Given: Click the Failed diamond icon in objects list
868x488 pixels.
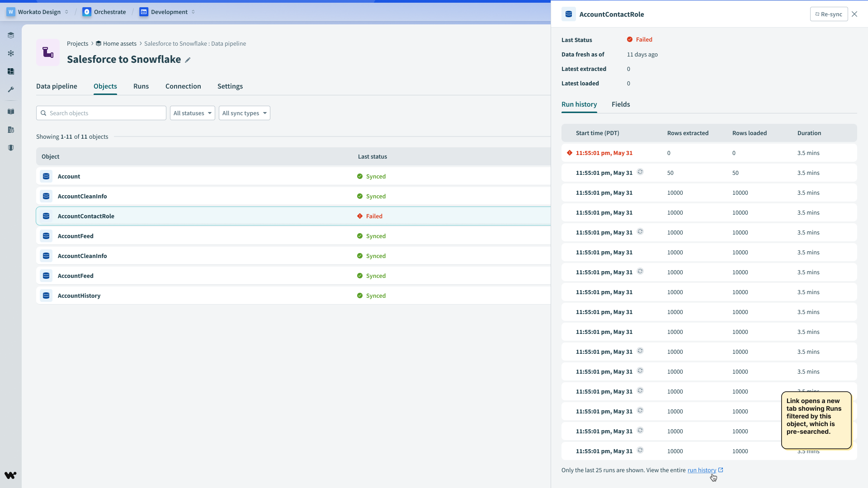Looking at the screenshot, I should pyautogui.click(x=360, y=216).
